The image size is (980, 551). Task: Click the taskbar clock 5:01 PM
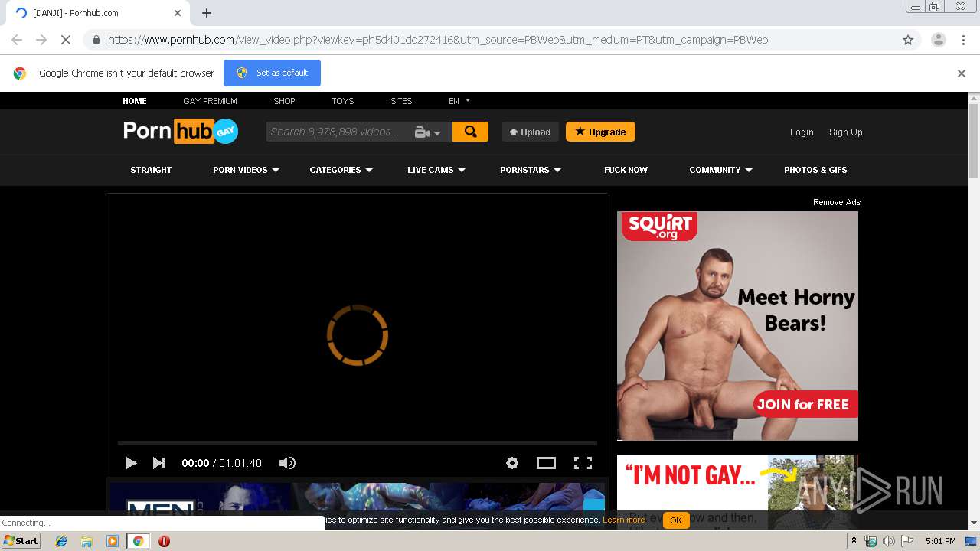940,541
